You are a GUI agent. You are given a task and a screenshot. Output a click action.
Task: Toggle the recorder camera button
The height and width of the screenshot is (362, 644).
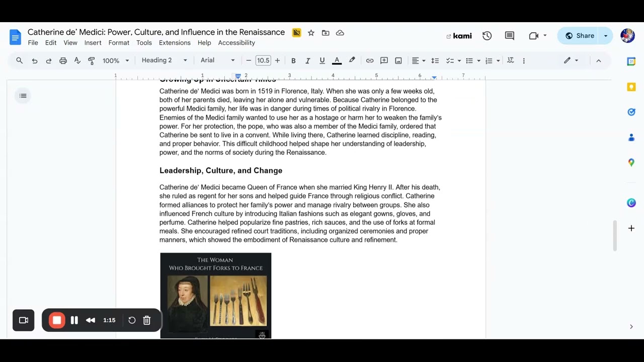pos(24,320)
